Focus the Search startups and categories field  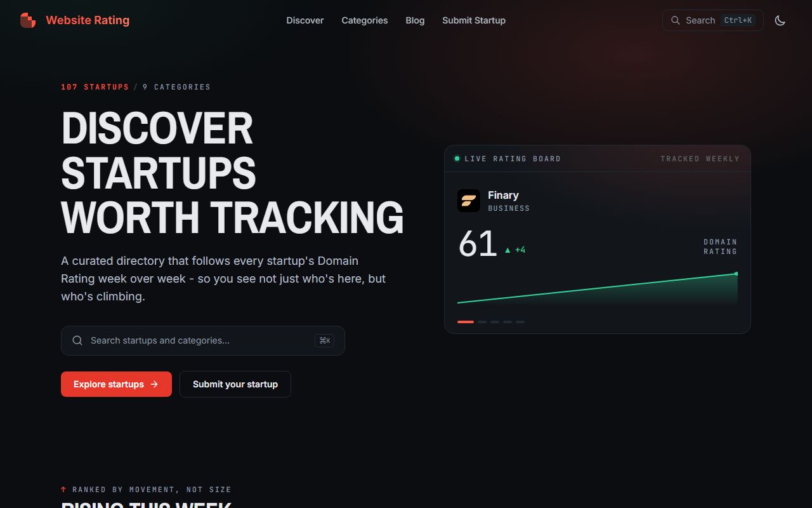(x=203, y=340)
